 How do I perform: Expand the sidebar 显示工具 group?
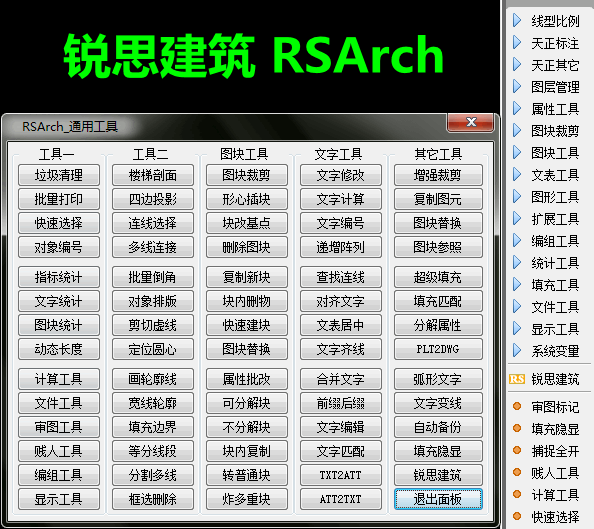(x=517, y=328)
